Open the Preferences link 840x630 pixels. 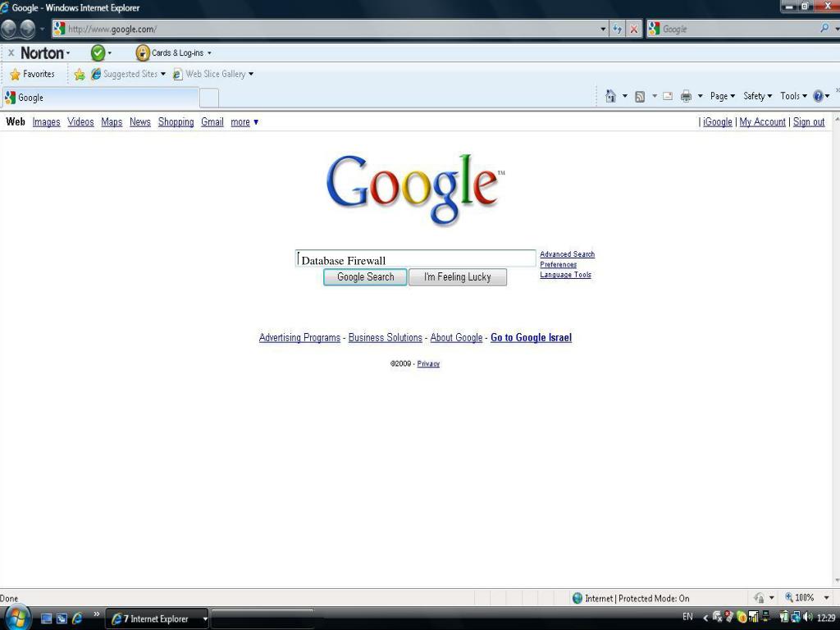(558, 264)
